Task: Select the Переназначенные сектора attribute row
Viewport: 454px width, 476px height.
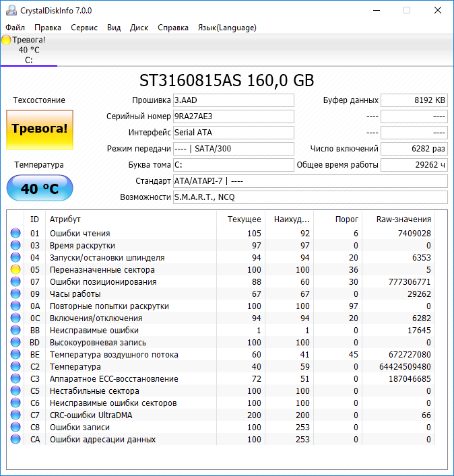Action: [x=222, y=269]
